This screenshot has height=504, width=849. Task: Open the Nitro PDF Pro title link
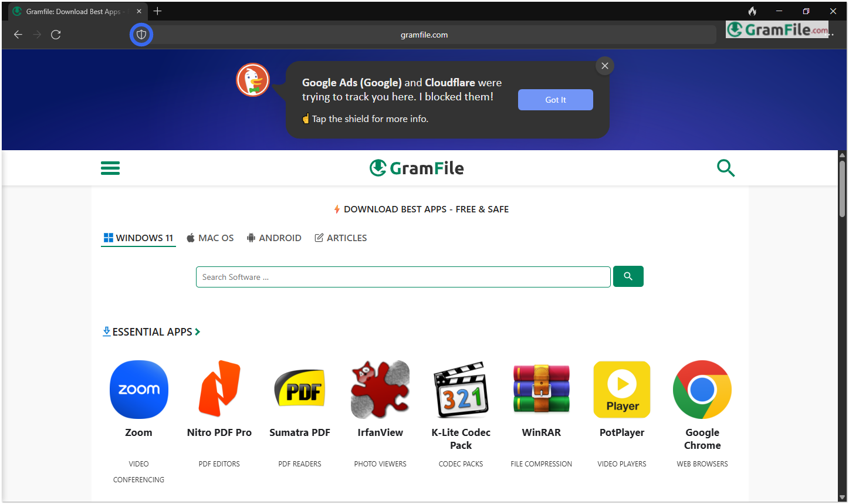(x=219, y=432)
